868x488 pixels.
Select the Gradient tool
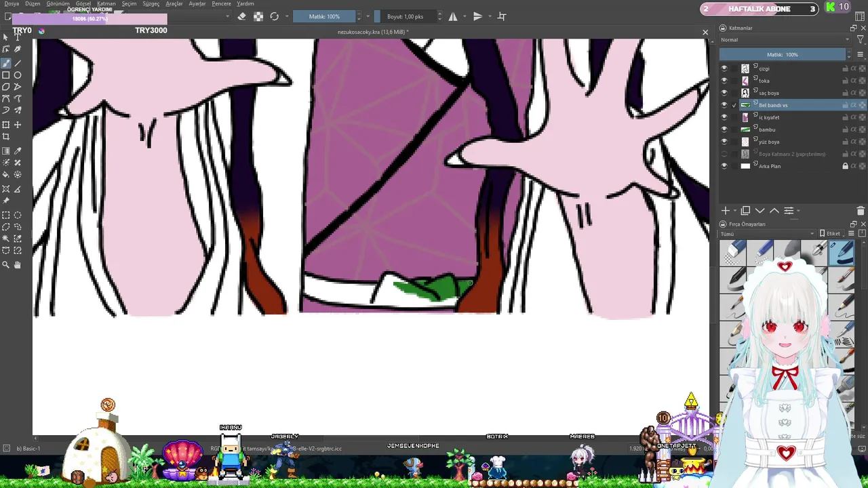pyautogui.click(x=6, y=151)
